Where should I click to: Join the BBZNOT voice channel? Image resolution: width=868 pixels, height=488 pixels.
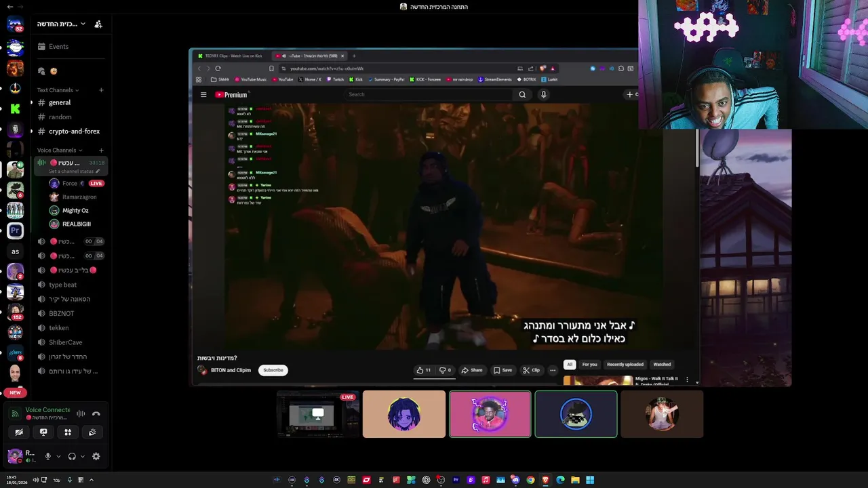click(x=71, y=314)
